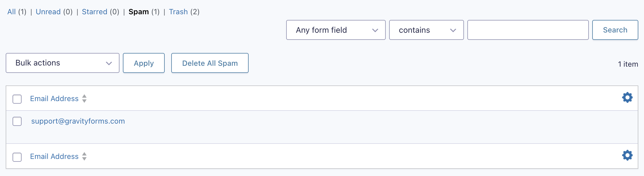The height and width of the screenshot is (176, 644).
Task: Click Delete All Spam button
Action: 210,63
